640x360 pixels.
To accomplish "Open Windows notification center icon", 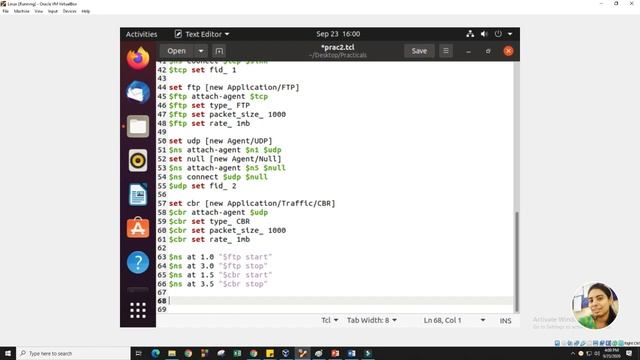I will pyautogui.click(x=629, y=353).
